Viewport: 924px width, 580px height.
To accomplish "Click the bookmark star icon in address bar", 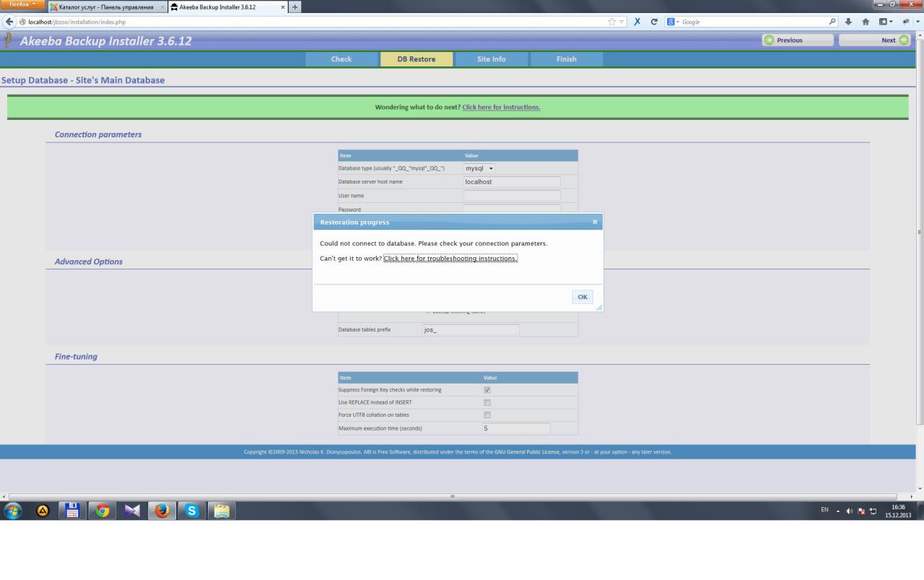I will 614,22.
